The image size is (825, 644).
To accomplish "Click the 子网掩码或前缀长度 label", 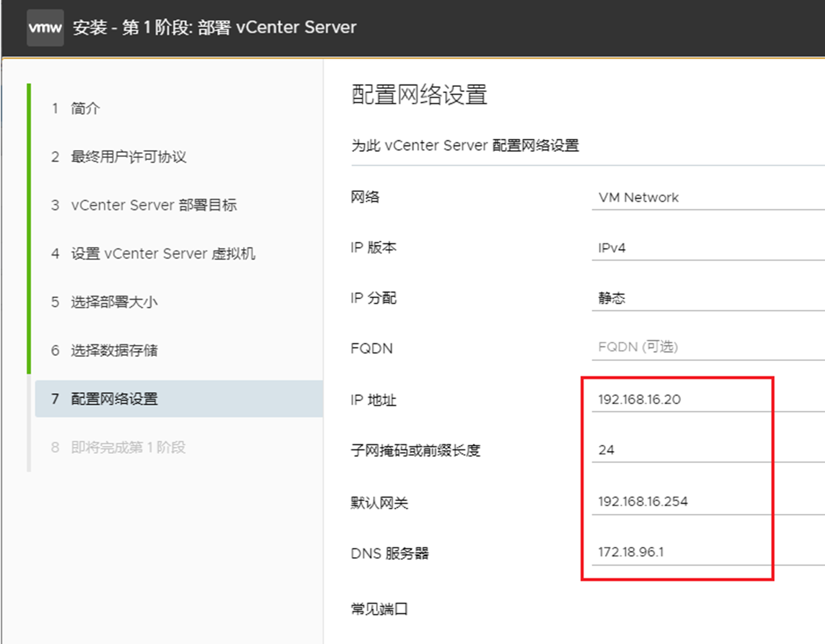I will (x=415, y=450).
